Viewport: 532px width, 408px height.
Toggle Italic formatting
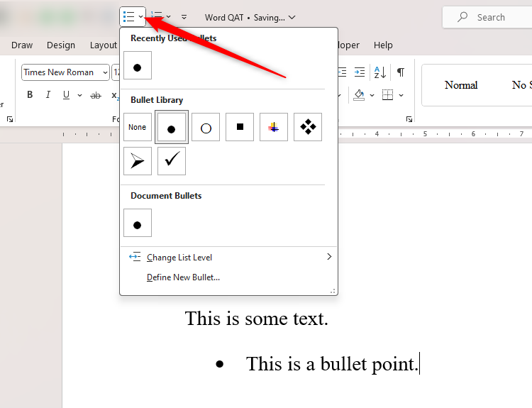pos(48,94)
